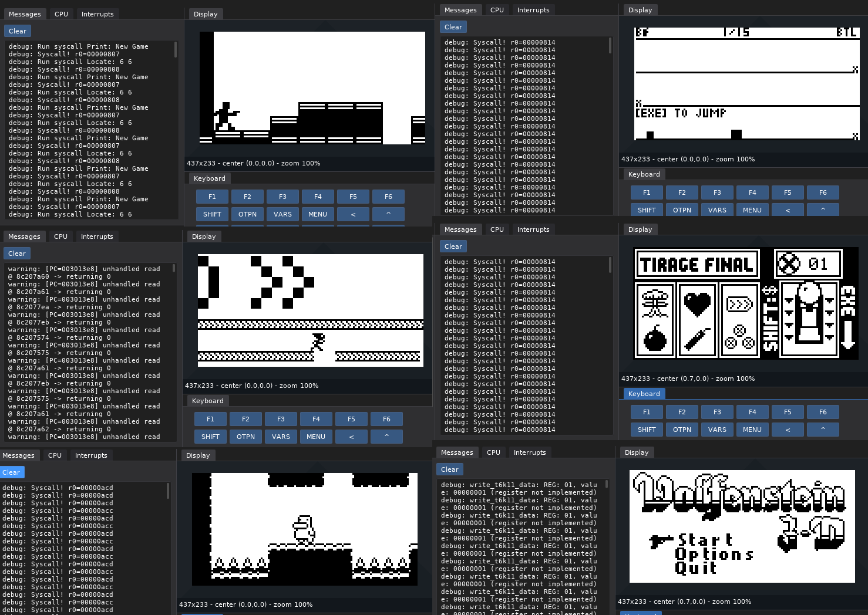The image size is (868, 615).
Task: Click left arrow key in TIRAGE FINAL window
Action: 788,430
